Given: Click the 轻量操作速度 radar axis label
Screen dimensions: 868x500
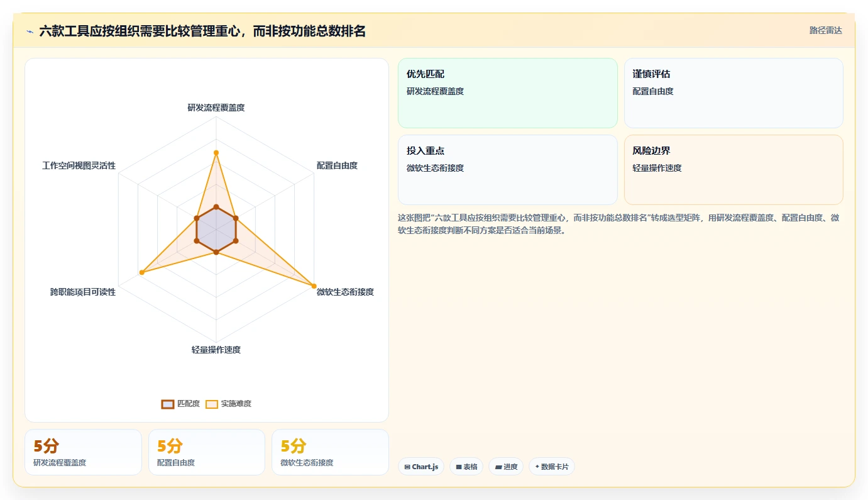Looking at the screenshot, I should pyautogui.click(x=216, y=350).
